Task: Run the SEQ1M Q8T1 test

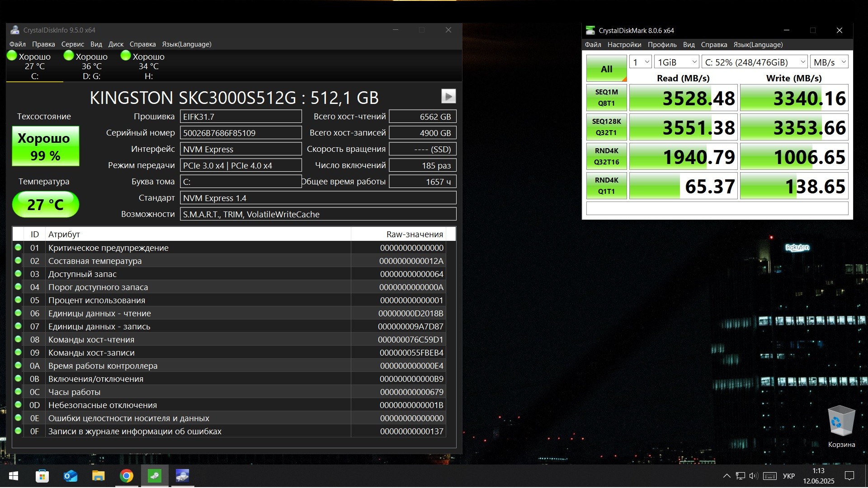Action: coord(606,98)
